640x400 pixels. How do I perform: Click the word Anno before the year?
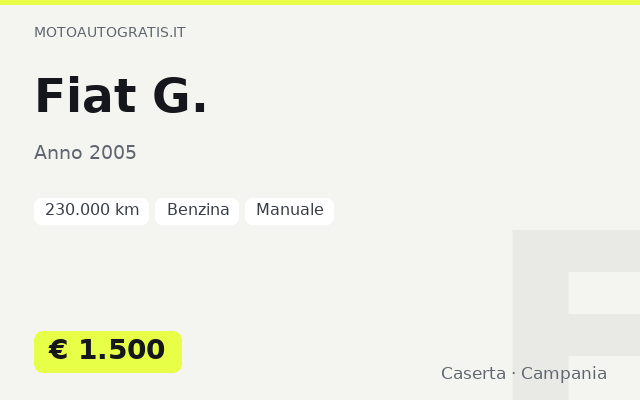[x=58, y=153]
